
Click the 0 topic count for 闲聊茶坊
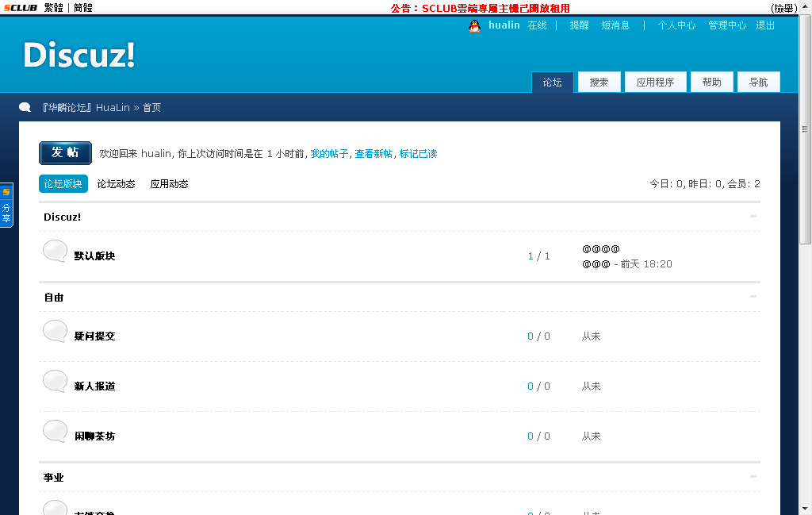[530, 436]
